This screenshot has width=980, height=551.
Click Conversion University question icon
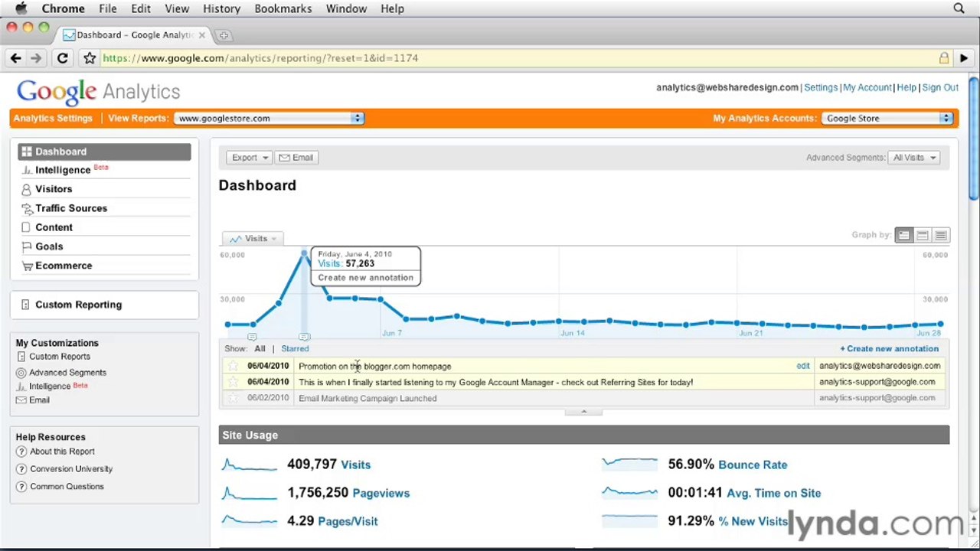point(21,469)
